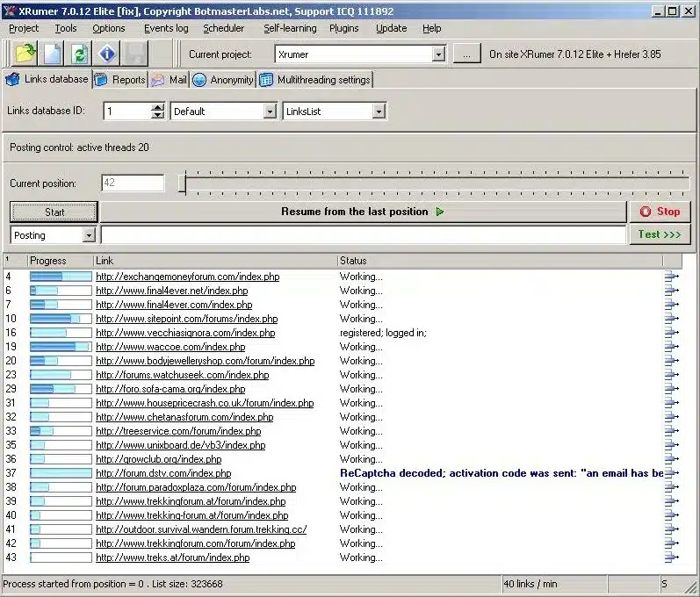Click the green refresh arrows toolbar icon

pyautogui.click(x=80, y=54)
